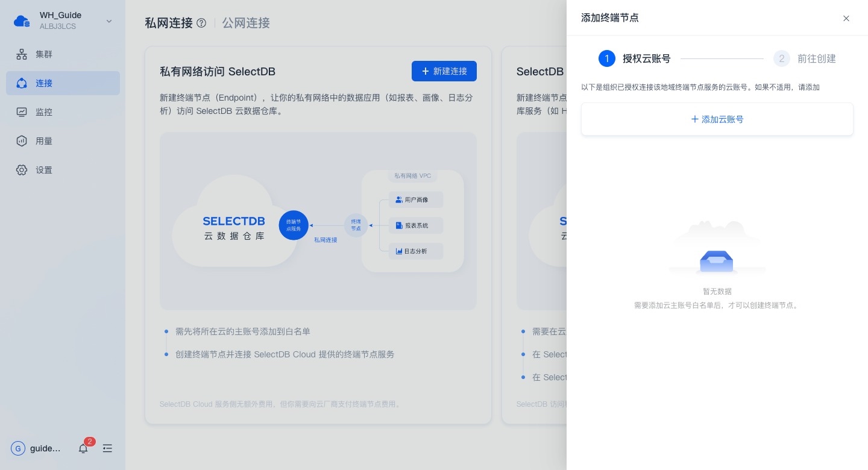Click the 新建连接 button
868x470 pixels.
444,71
